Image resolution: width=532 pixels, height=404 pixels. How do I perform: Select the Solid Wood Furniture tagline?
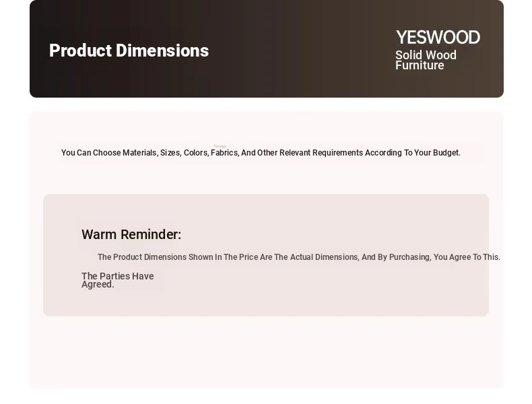point(426,60)
